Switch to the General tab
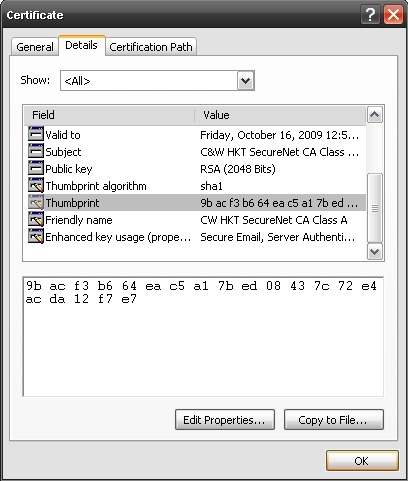The image size is (408, 481). (35, 47)
